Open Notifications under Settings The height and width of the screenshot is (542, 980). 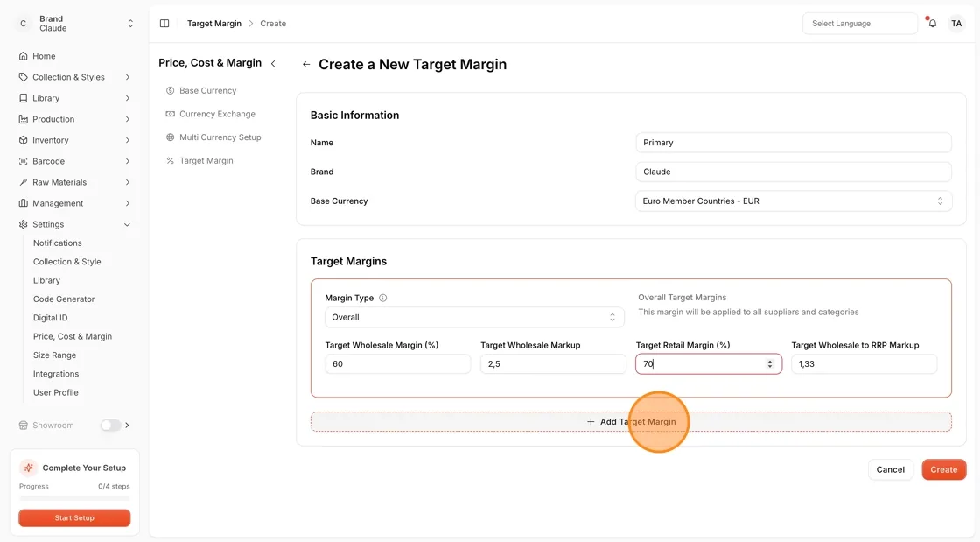pyautogui.click(x=58, y=243)
